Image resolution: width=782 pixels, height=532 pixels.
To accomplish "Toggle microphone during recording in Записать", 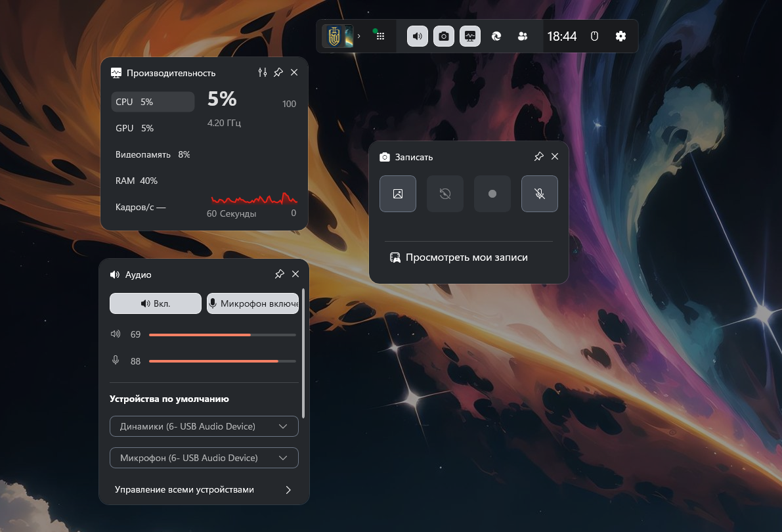I will pyautogui.click(x=540, y=194).
